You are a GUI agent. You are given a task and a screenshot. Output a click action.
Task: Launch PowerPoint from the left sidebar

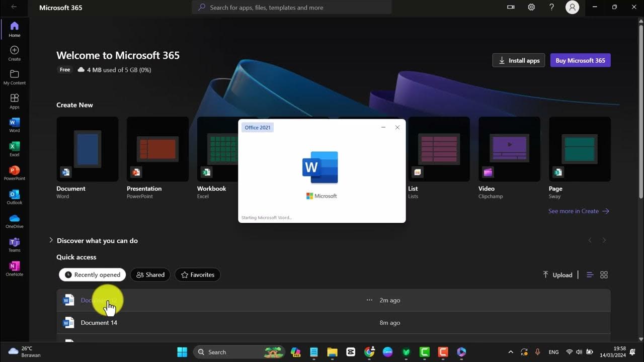(15, 173)
